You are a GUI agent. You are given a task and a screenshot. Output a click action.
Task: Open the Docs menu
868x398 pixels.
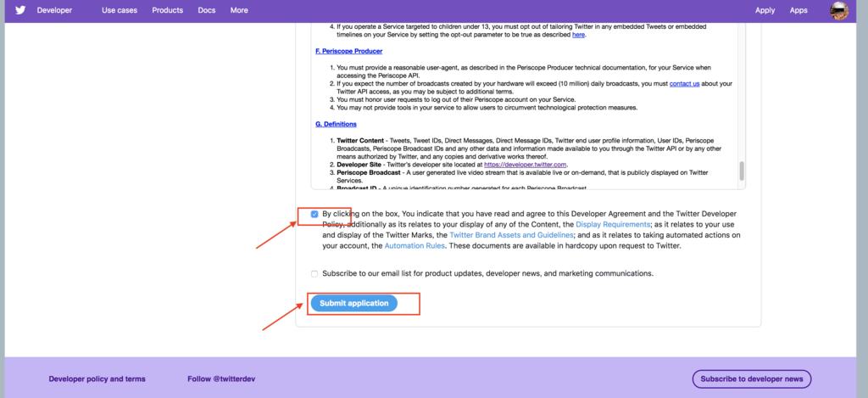[207, 10]
